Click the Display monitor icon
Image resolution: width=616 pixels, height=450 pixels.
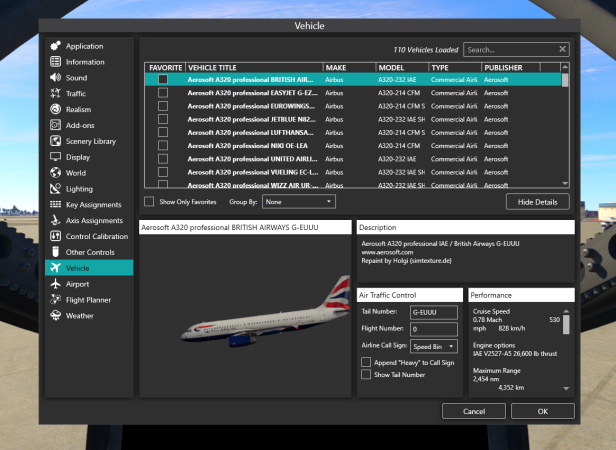(55, 157)
